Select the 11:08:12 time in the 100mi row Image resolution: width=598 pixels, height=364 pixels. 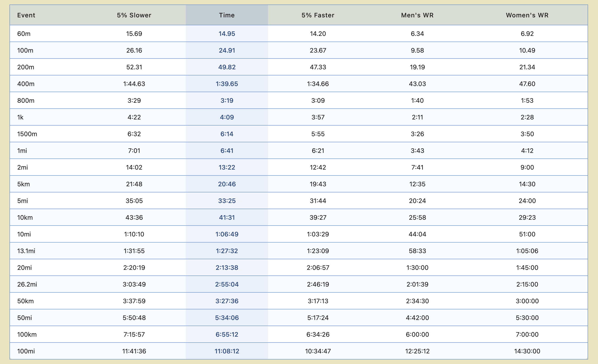(x=227, y=351)
